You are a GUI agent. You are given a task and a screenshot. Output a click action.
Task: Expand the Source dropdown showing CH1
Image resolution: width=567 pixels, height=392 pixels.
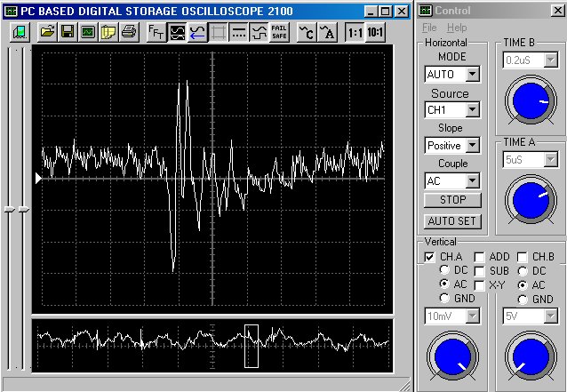pos(472,110)
